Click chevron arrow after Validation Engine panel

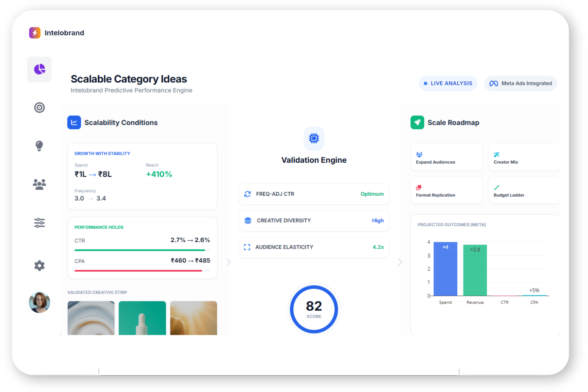tap(400, 262)
